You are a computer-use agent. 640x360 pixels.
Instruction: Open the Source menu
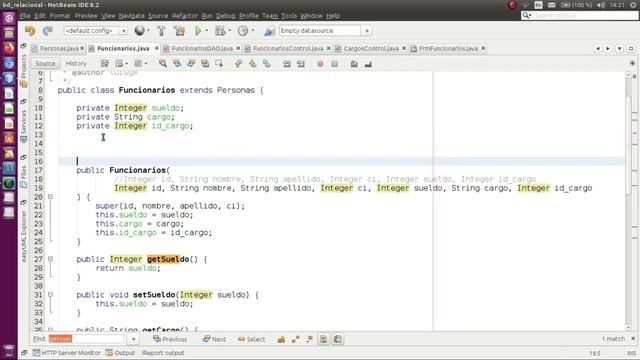(158, 16)
